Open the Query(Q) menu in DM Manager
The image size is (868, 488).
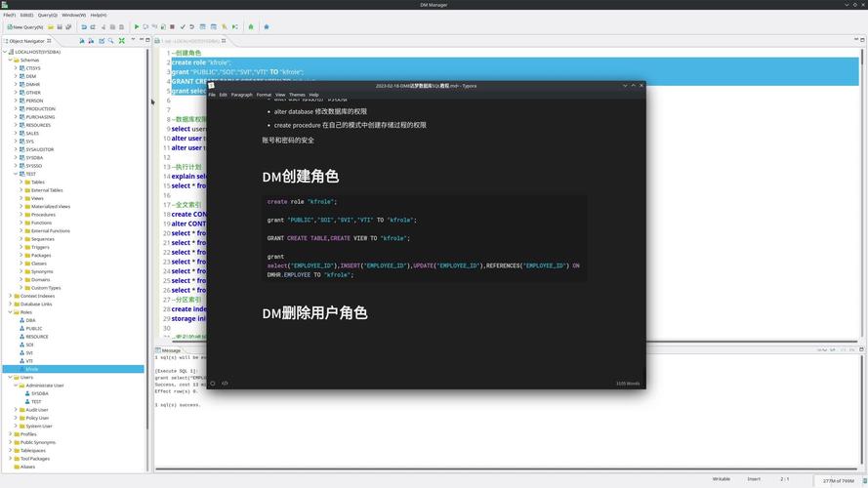coord(48,15)
